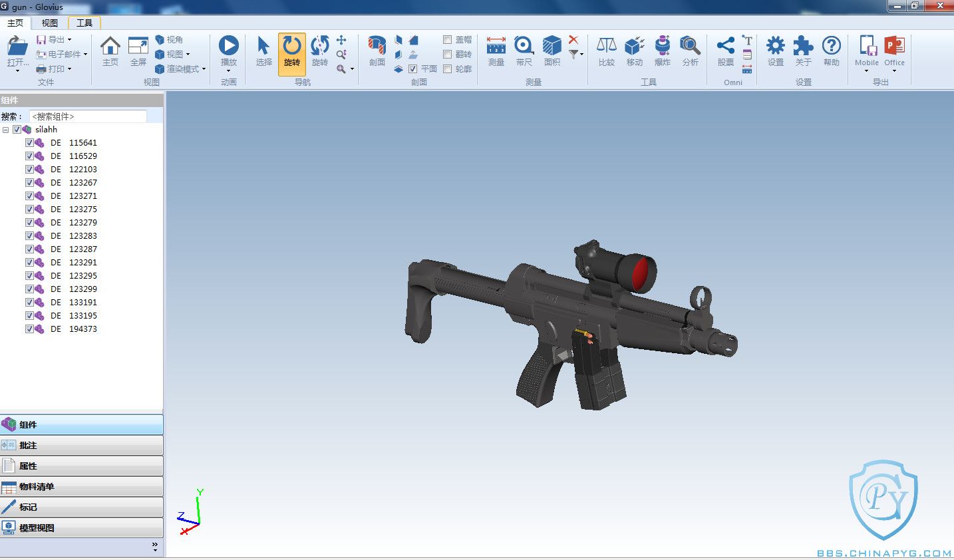The width and height of the screenshot is (954, 560).
Task: Open 设置 gear settings
Action: (x=776, y=46)
